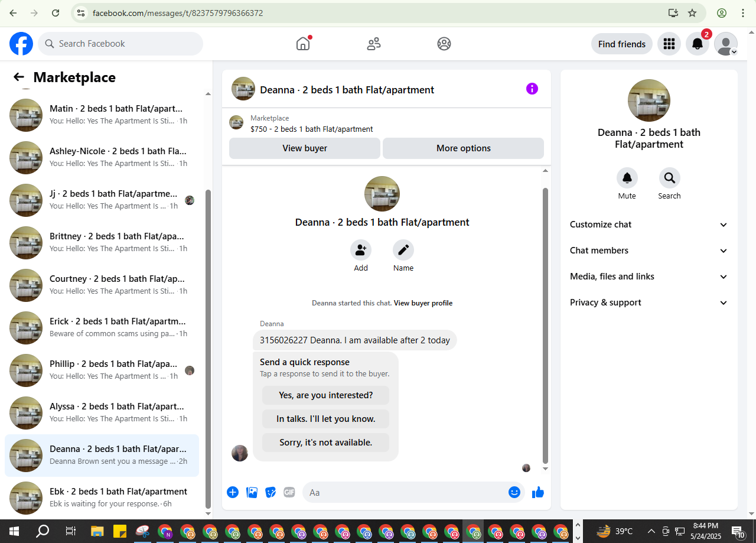Click Deanna's avatar beside the message
The width and height of the screenshot is (756, 543).
coord(240,453)
